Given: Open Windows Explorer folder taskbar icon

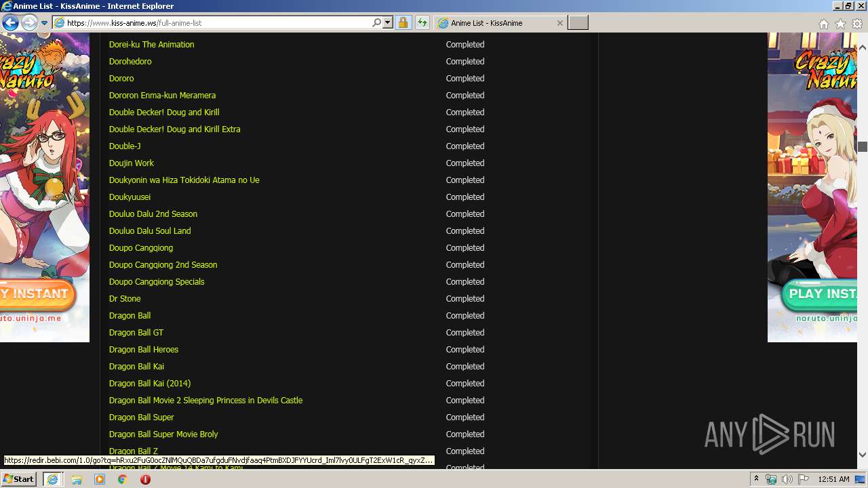Looking at the screenshot, I should (x=77, y=479).
